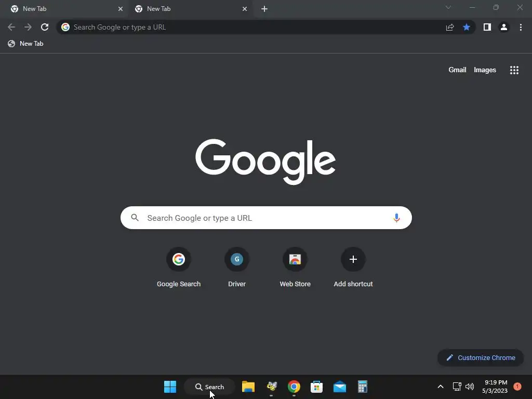Open a new tab with plus button
532x399 pixels.
pyautogui.click(x=264, y=9)
